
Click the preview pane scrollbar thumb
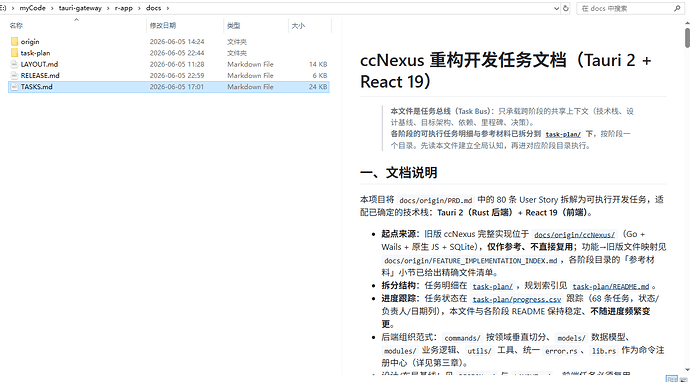(x=687, y=37)
